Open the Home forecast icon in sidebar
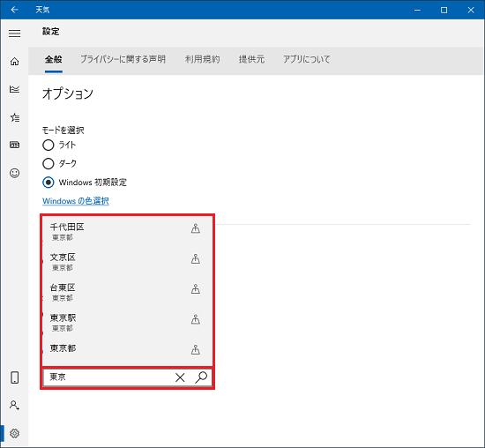Screen dimensions: 485x448 click(14, 61)
